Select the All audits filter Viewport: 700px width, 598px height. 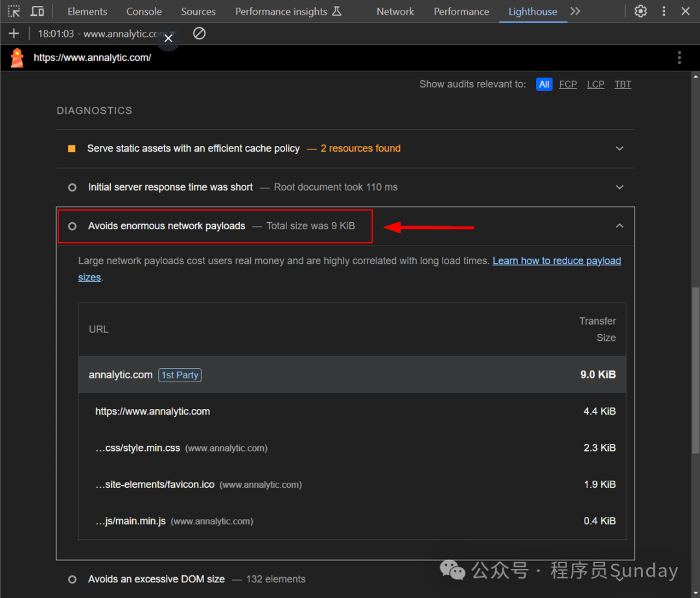544,84
